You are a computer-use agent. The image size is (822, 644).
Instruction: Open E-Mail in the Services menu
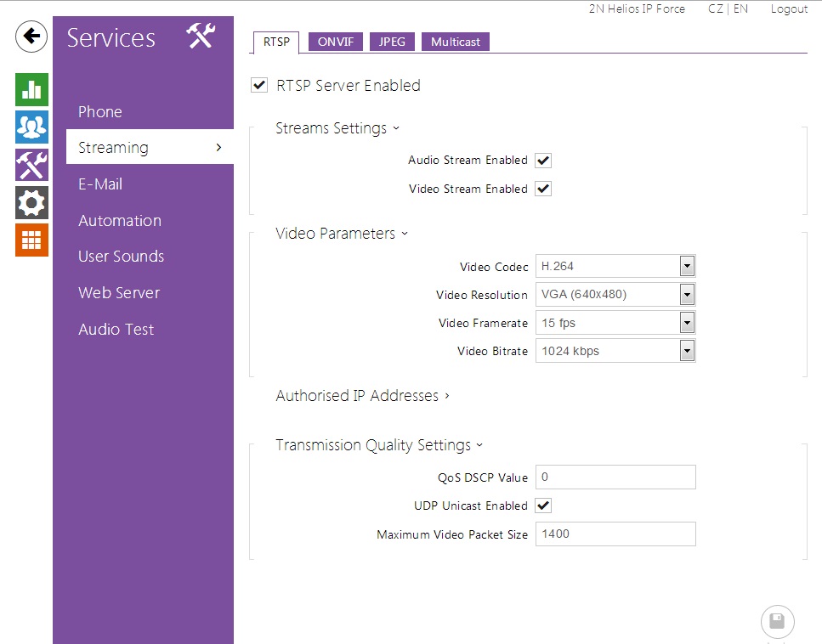100,184
